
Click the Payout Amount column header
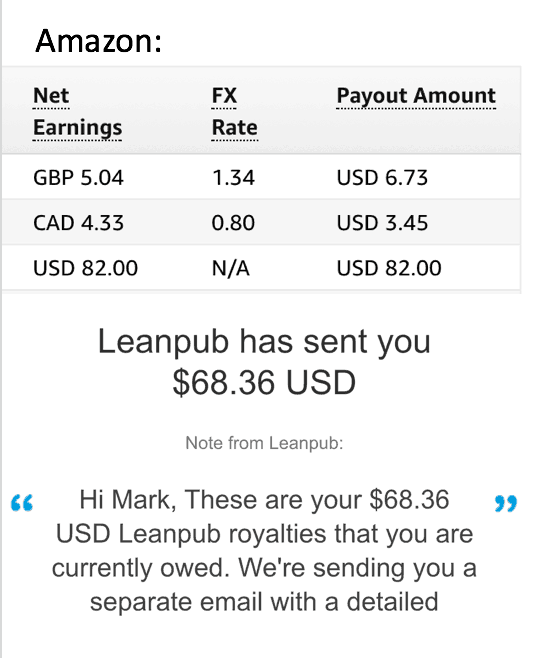[416, 96]
